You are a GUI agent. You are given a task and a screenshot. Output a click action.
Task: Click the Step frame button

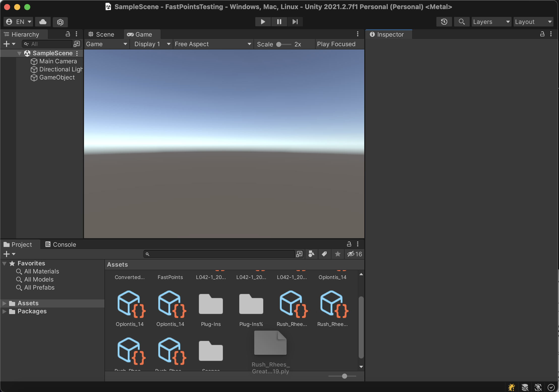click(295, 22)
